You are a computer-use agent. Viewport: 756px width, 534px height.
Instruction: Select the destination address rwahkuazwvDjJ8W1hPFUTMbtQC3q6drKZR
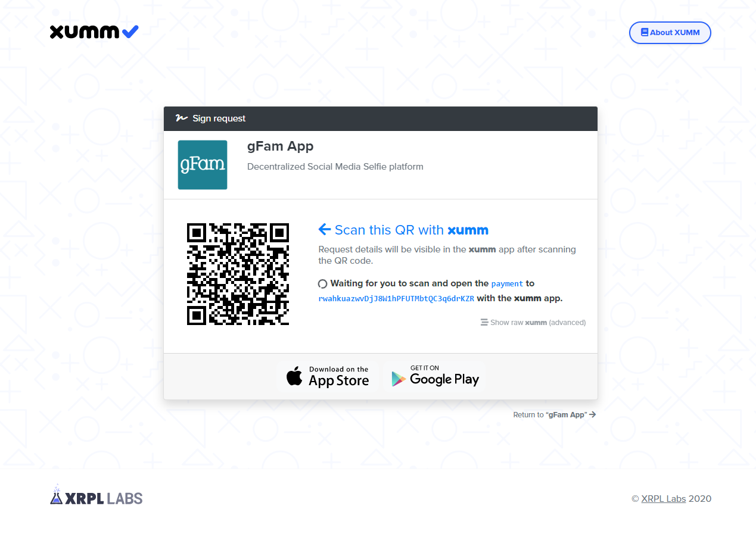[396, 299]
